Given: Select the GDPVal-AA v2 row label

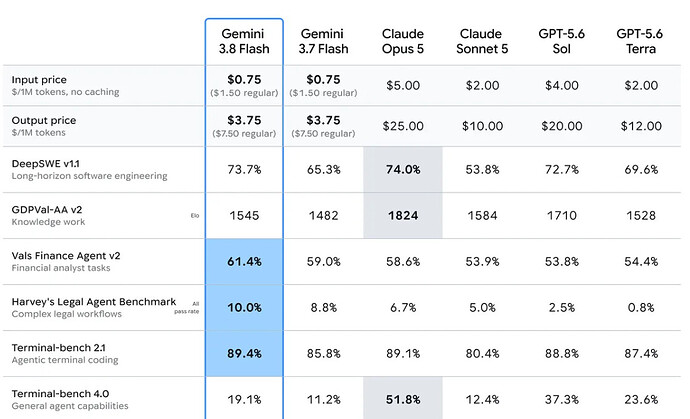Looking at the screenshot, I should coord(47,210).
